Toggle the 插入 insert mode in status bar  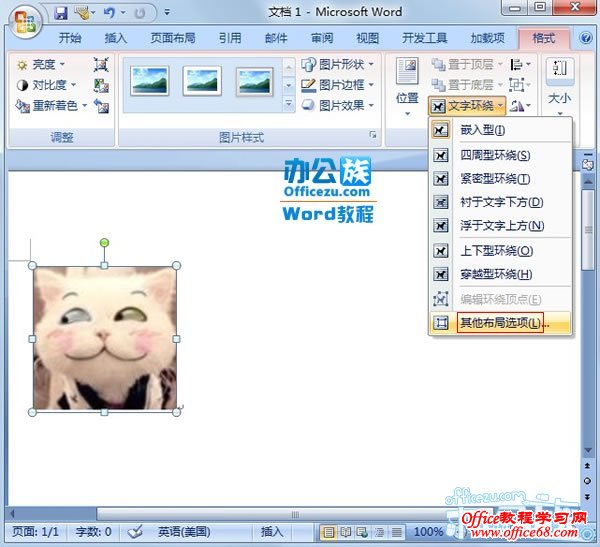[272, 532]
